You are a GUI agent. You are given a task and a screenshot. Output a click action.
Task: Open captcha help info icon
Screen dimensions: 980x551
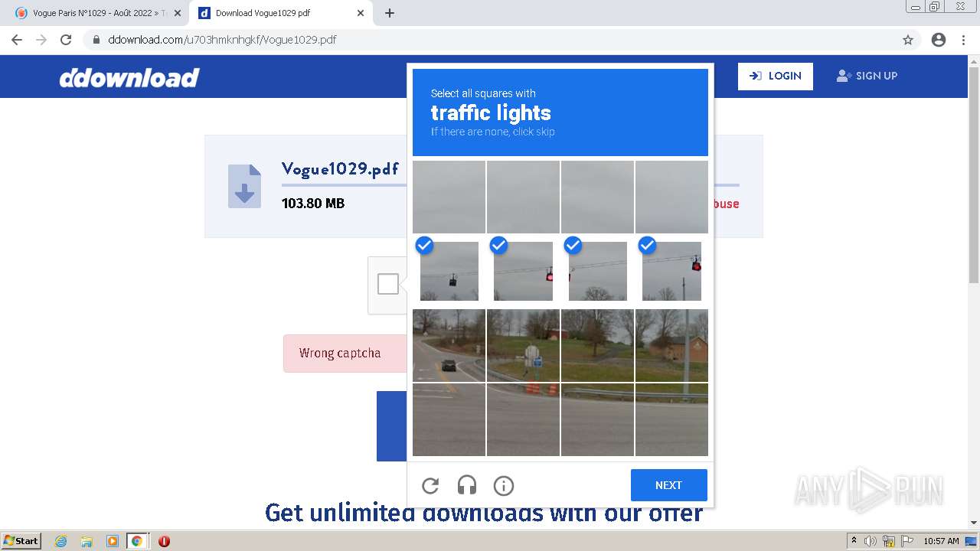tap(504, 485)
